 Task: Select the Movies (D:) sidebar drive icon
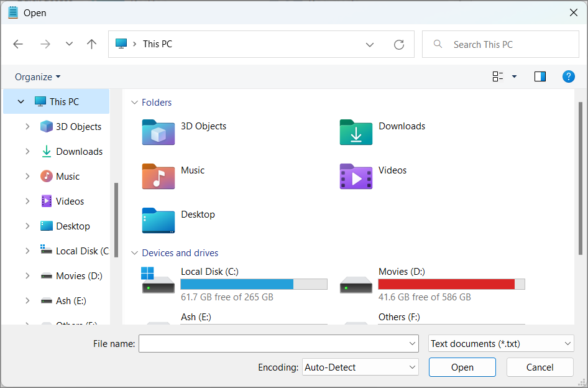[x=47, y=276]
